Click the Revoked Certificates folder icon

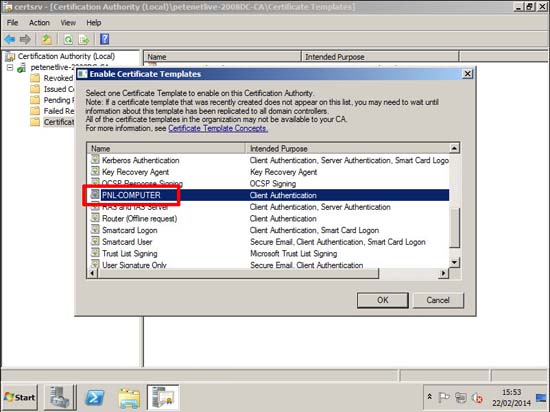click(x=35, y=78)
